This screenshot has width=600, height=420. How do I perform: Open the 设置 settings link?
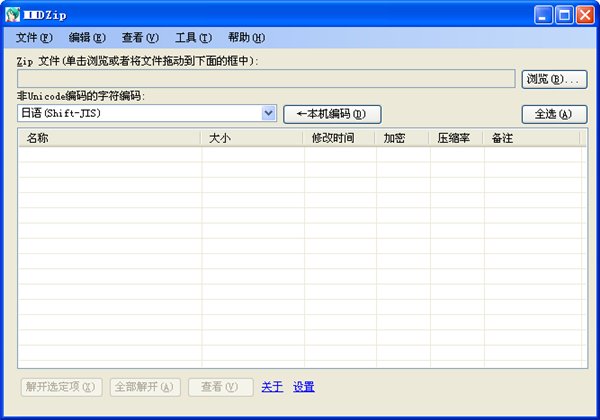304,387
